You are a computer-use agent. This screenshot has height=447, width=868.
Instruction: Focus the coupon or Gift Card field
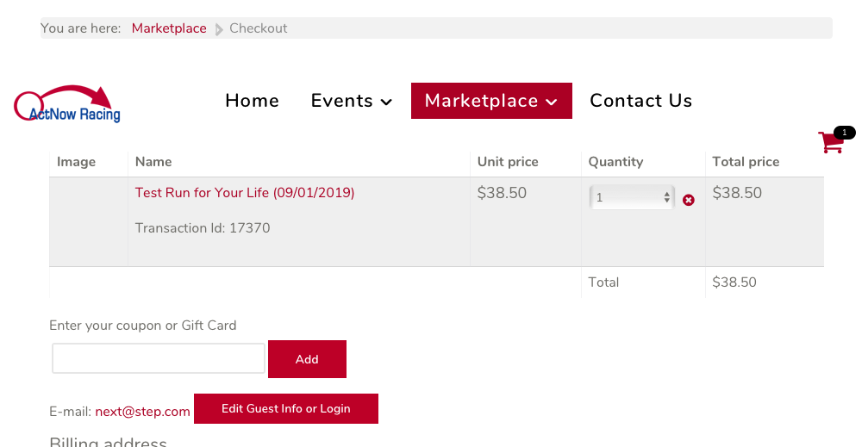tap(159, 358)
